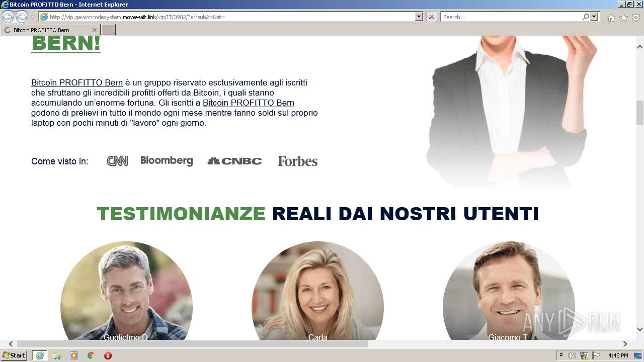Image resolution: width=644 pixels, height=362 pixels.
Task: Click the Forbes logo
Action: (298, 161)
